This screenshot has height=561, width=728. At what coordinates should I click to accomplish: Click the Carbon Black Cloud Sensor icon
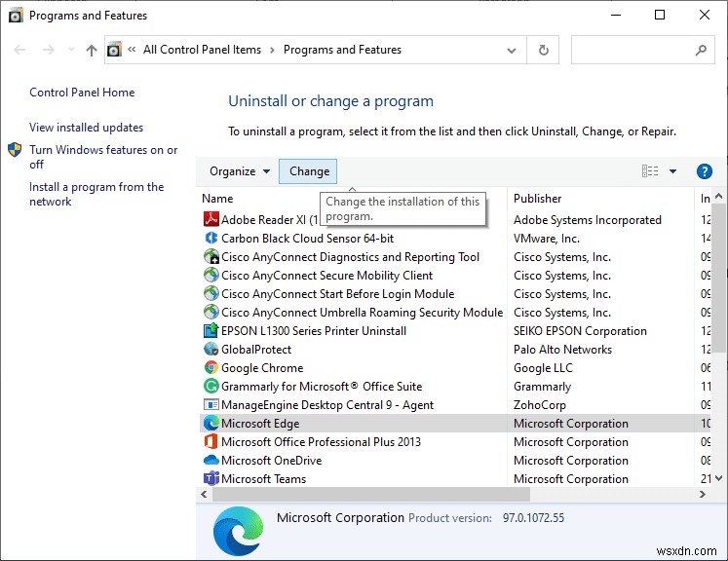click(211, 238)
